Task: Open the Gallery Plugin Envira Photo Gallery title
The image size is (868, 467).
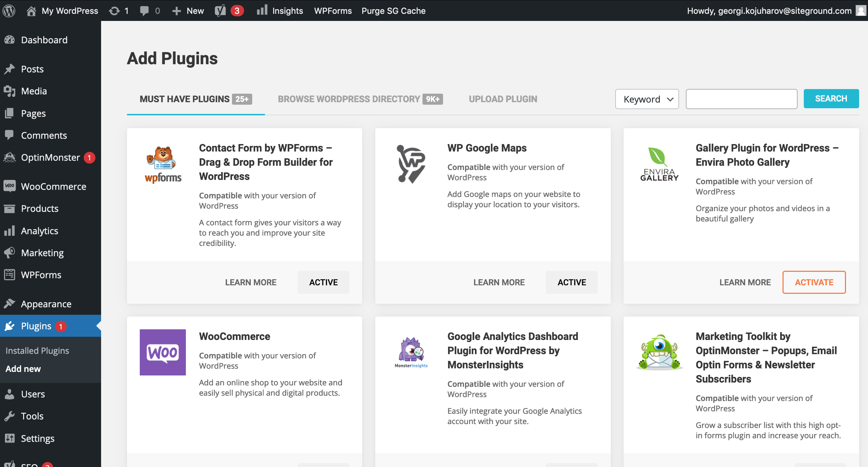Action: [x=767, y=155]
